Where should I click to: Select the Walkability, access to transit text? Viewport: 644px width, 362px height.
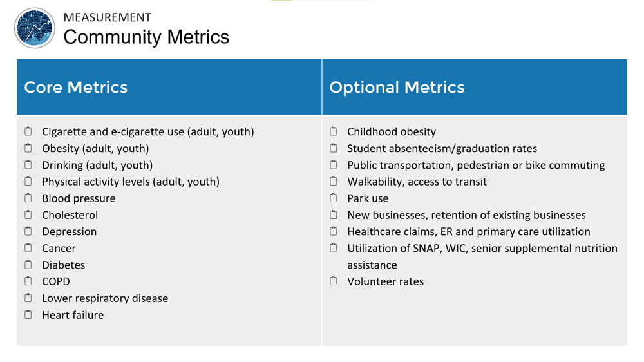coord(417,182)
